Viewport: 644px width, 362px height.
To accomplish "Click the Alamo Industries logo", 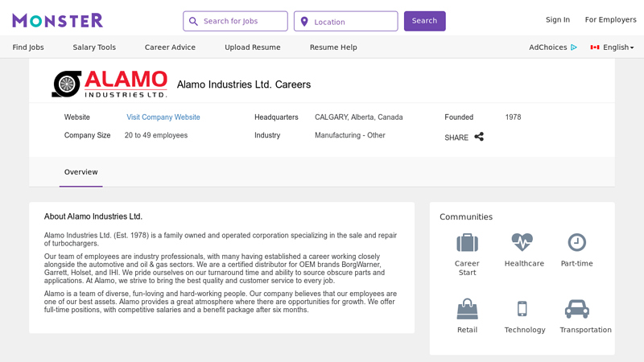I will (x=109, y=84).
